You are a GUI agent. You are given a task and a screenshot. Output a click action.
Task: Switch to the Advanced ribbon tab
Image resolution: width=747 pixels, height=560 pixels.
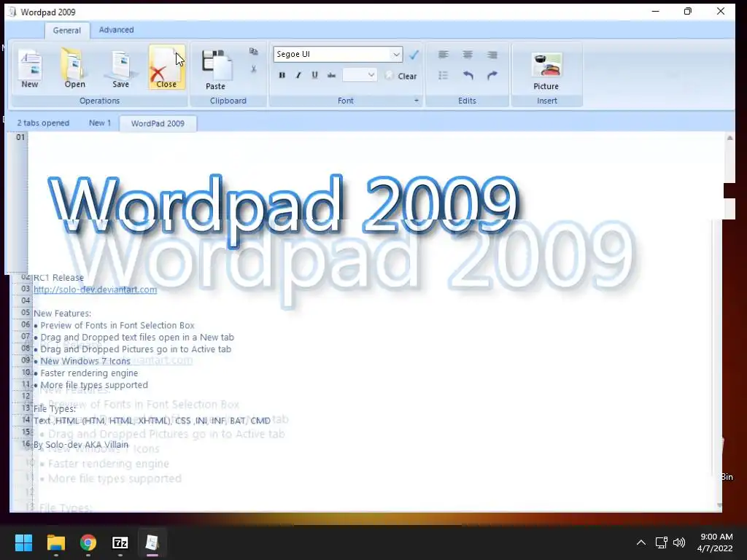pos(116,29)
